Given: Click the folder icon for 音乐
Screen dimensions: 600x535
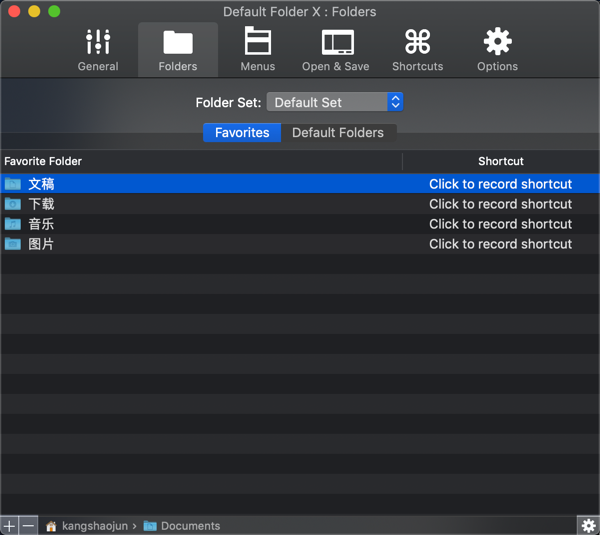Looking at the screenshot, I should tap(13, 224).
